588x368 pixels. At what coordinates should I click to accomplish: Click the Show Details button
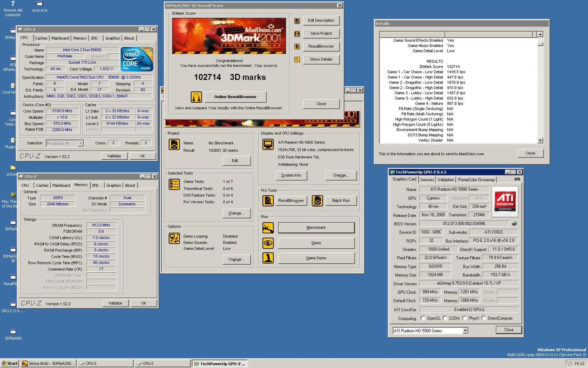point(321,59)
